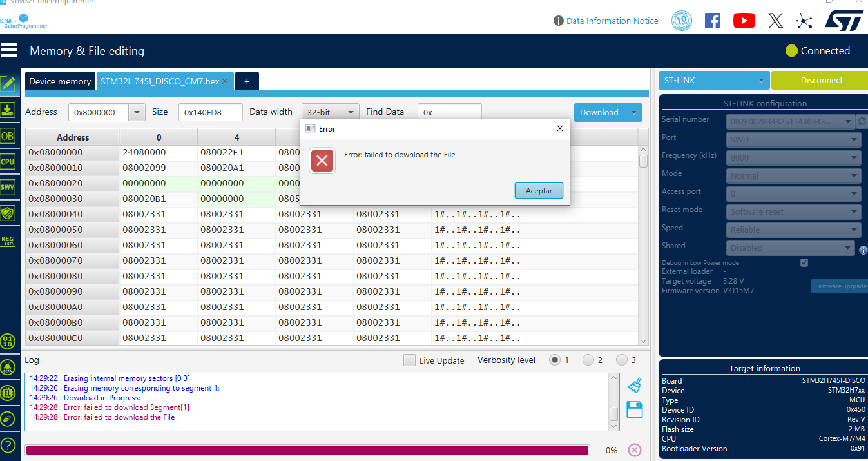This screenshot has width=868, height=461.
Task: Click Aceptar in the error dialog
Action: click(539, 190)
